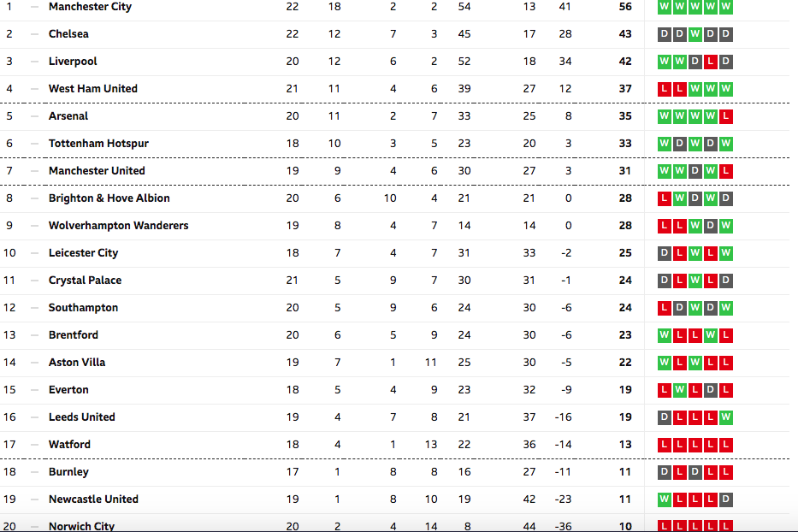
Task: Click Burnley's first D form badge
Action: pyautogui.click(x=665, y=472)
